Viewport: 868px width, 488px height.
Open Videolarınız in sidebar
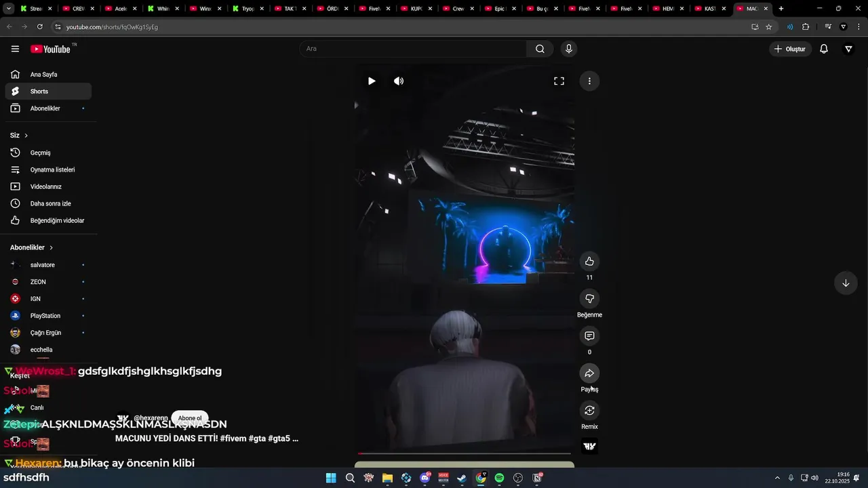[x=48, y=186]
